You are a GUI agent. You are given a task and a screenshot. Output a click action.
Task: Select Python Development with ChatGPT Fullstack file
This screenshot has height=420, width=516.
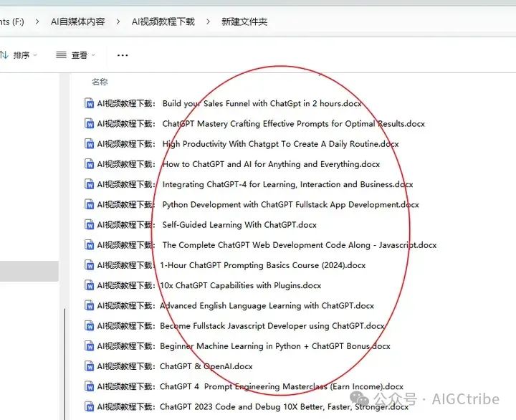coord(252,204)
